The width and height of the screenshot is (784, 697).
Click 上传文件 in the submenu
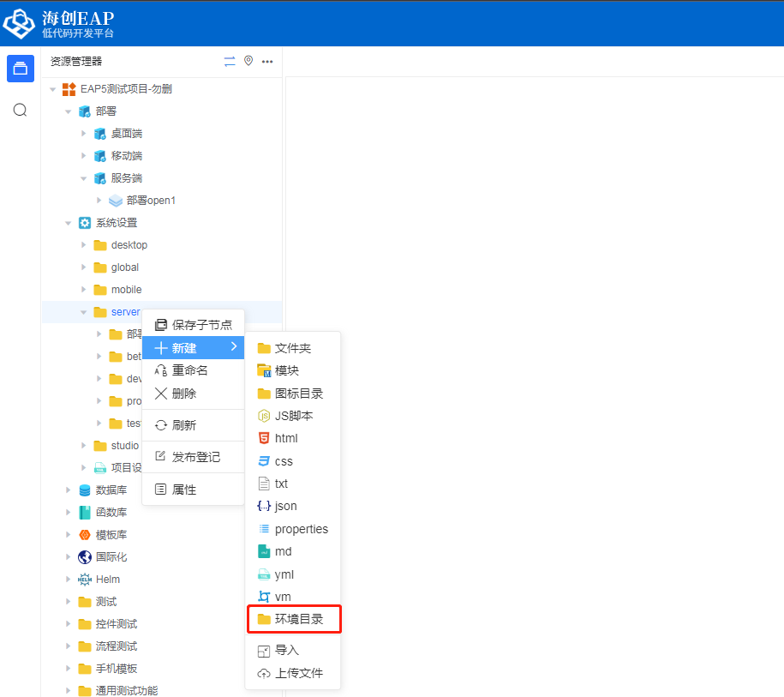pos(298,673)
